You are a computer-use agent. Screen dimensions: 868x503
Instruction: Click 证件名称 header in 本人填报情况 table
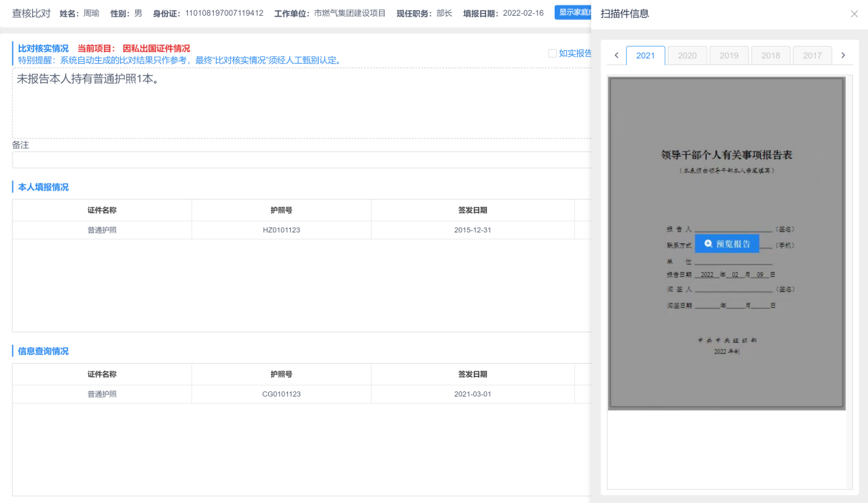tap(101, 210)
